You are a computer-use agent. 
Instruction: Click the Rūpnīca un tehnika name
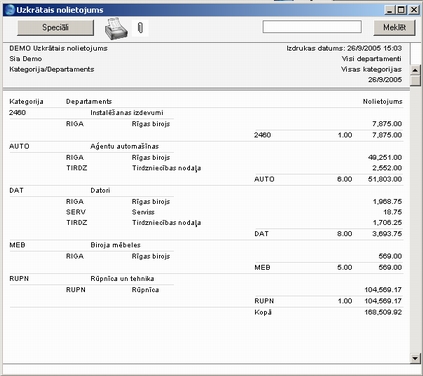(122, 278)
